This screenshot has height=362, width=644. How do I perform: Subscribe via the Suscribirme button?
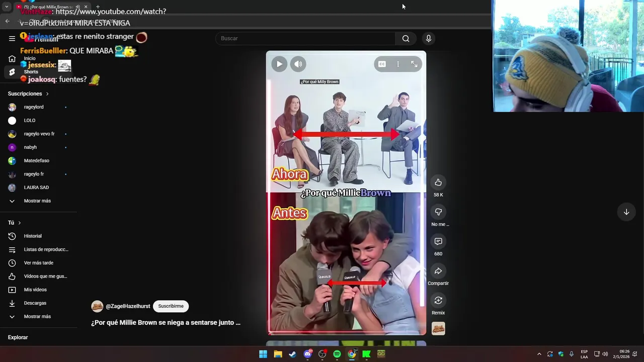click(171, 306)
